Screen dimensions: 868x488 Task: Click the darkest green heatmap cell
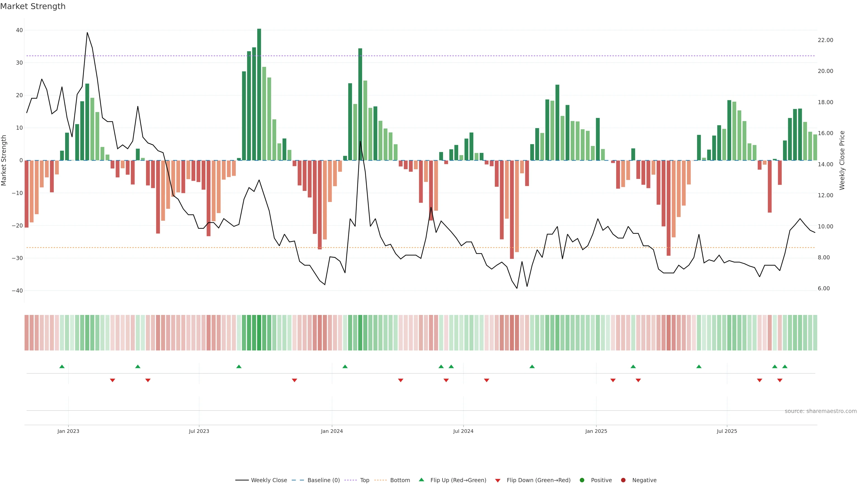(x=259, y=333)
